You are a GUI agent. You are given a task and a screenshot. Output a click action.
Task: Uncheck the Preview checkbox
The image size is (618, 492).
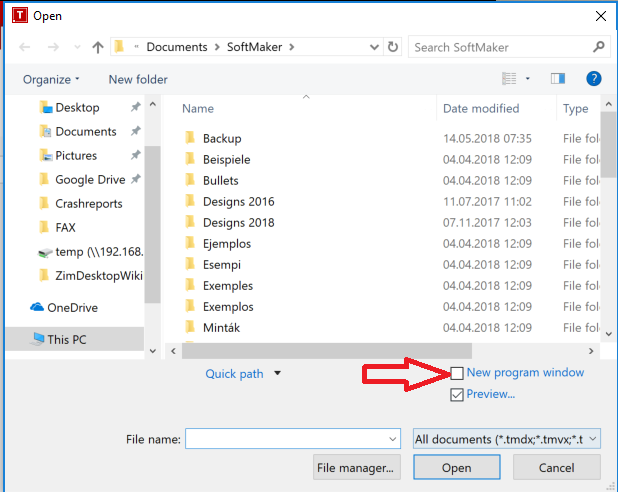click(x=457, y=394)
